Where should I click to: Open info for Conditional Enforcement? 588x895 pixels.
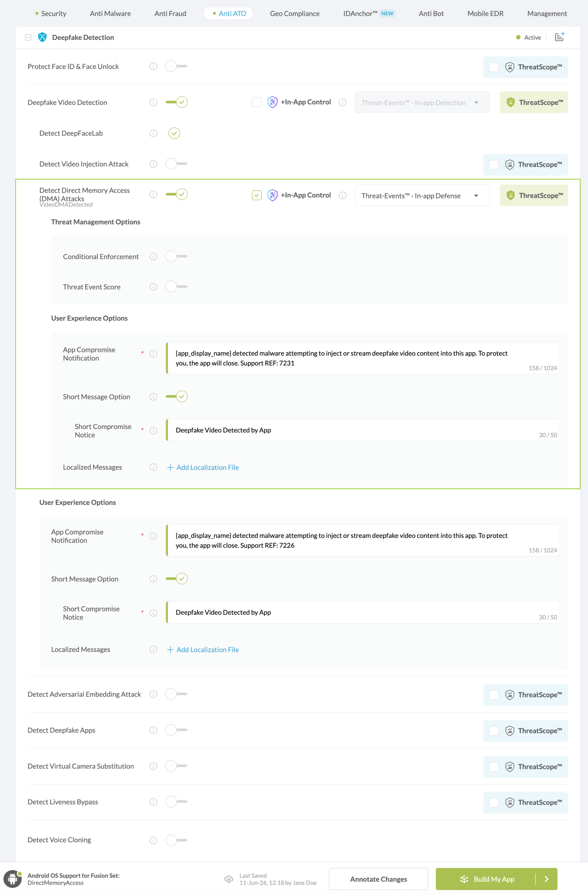click(x=153, y=256)
